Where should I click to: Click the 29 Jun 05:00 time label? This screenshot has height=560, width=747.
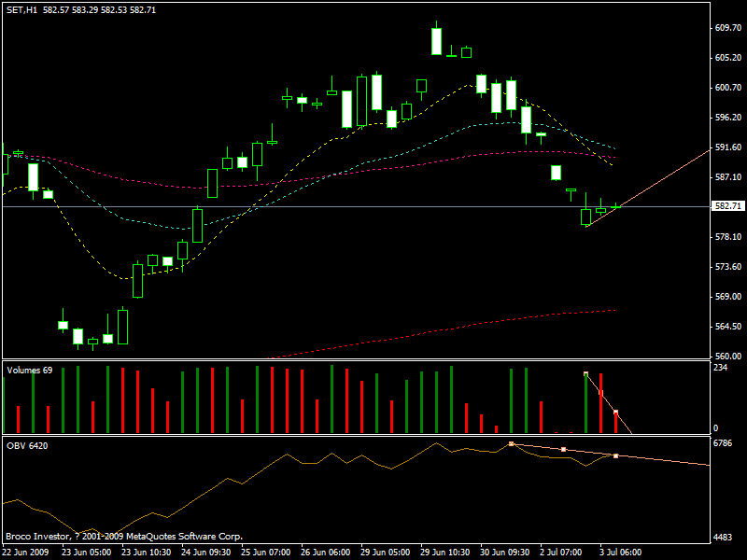385,553
